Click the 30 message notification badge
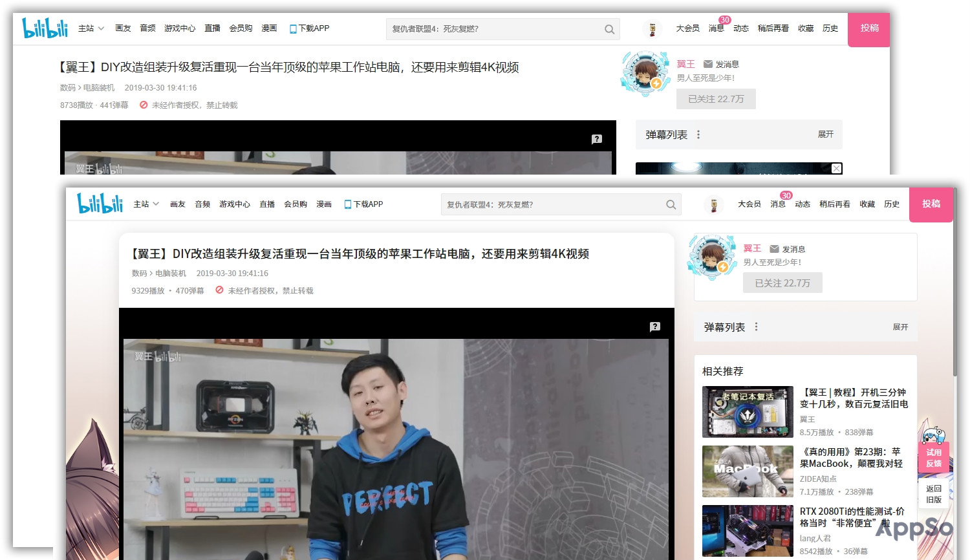 coord(786,195)
